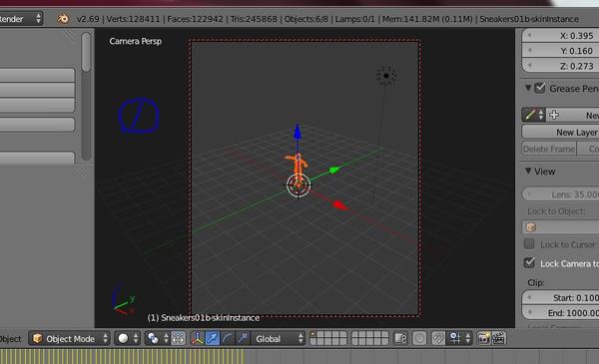Click the OpenGL render animation clapper icon
This screenshot has height=364, width=599.
tap(499, 338)
